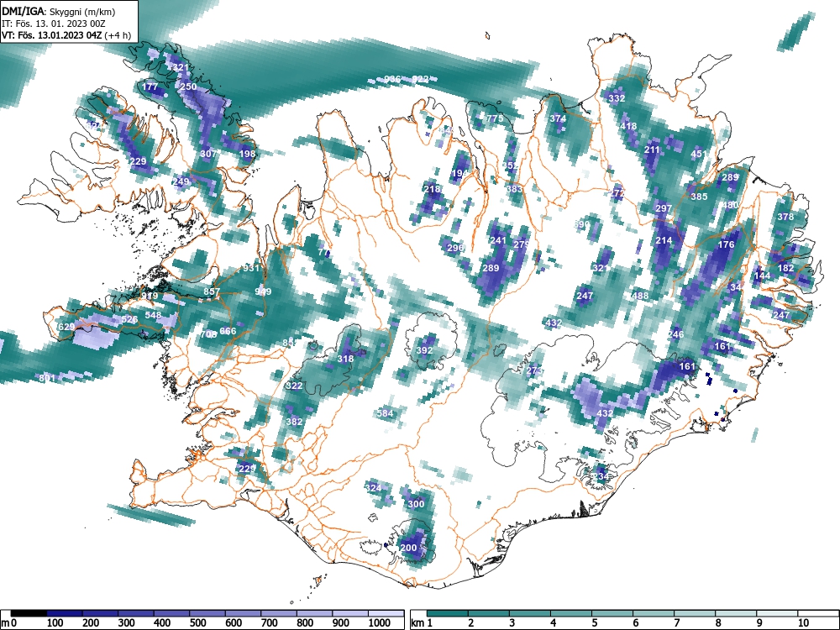This screenshot has width=840, height=630.
Task: Click the map value 211
Action: (x=652, y=150)
